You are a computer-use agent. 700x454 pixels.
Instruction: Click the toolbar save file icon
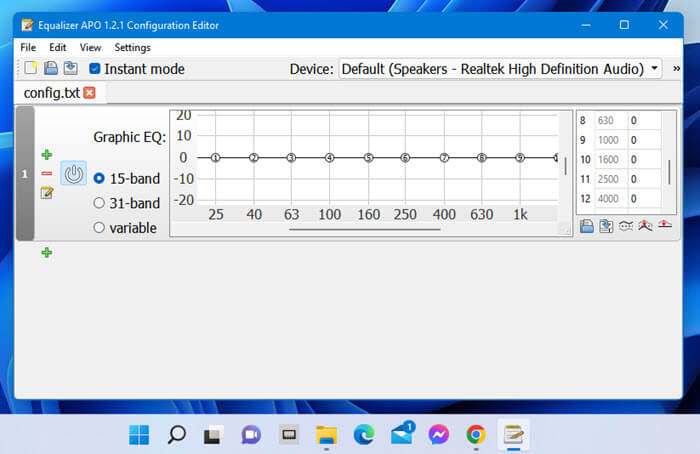pos(51,68)
